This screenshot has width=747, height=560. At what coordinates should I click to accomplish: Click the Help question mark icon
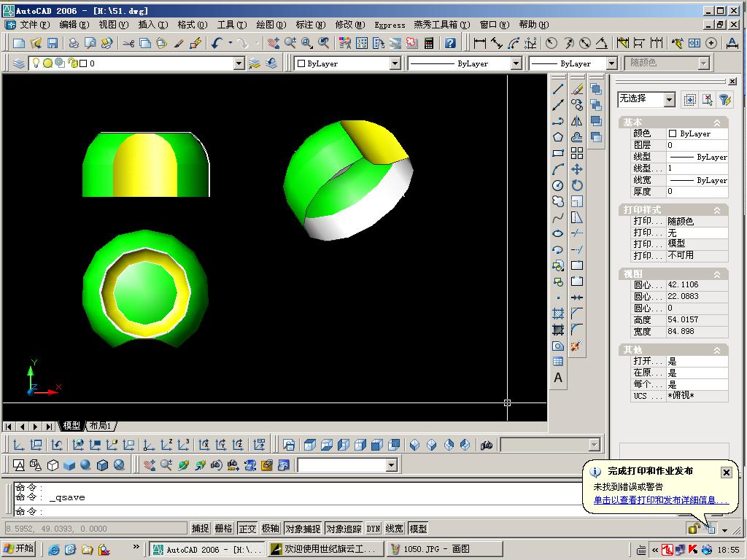coord(450,43)
